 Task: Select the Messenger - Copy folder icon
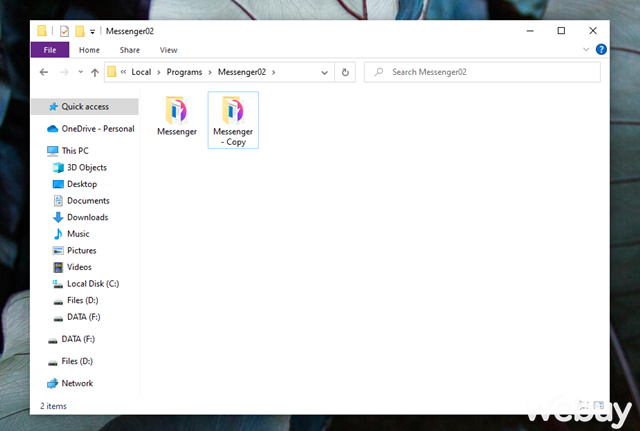point(233,110)
